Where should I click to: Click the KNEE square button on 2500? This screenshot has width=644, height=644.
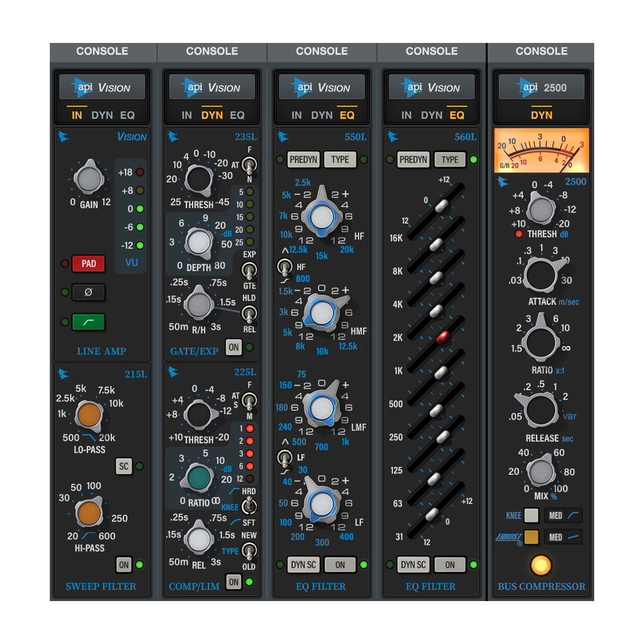point(532,515)
